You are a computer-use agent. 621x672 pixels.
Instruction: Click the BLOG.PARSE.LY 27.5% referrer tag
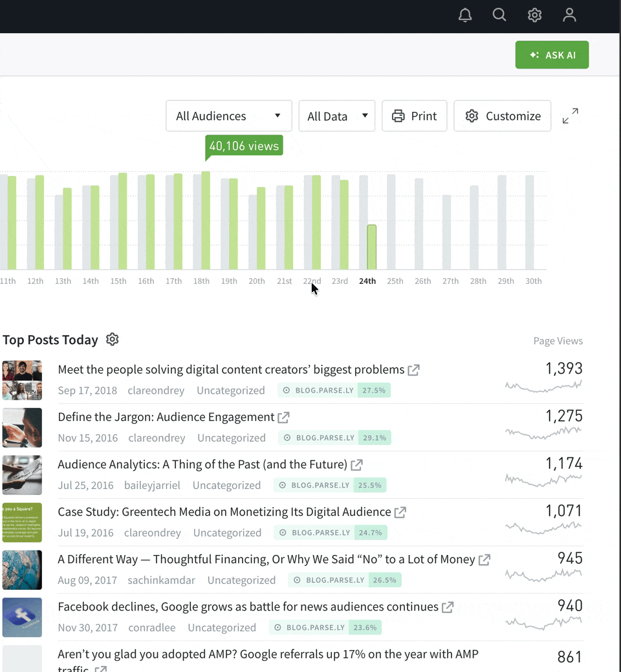(334, 391)
